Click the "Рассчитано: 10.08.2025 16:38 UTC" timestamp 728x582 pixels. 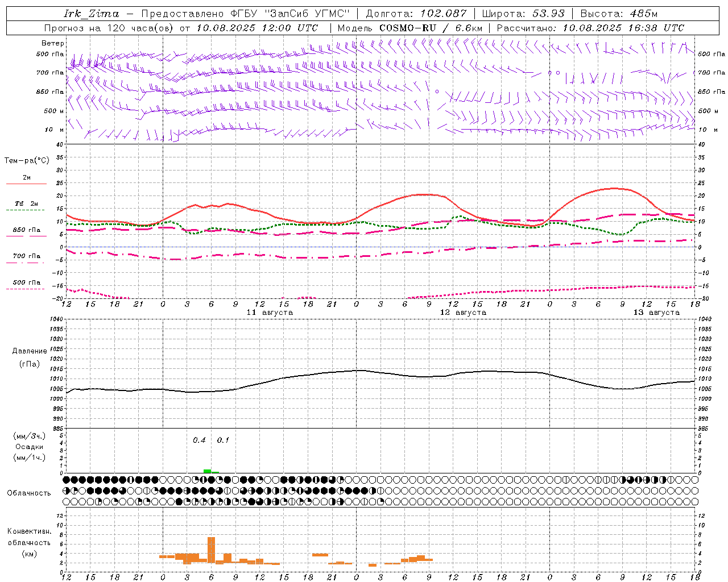click(590, 28)
